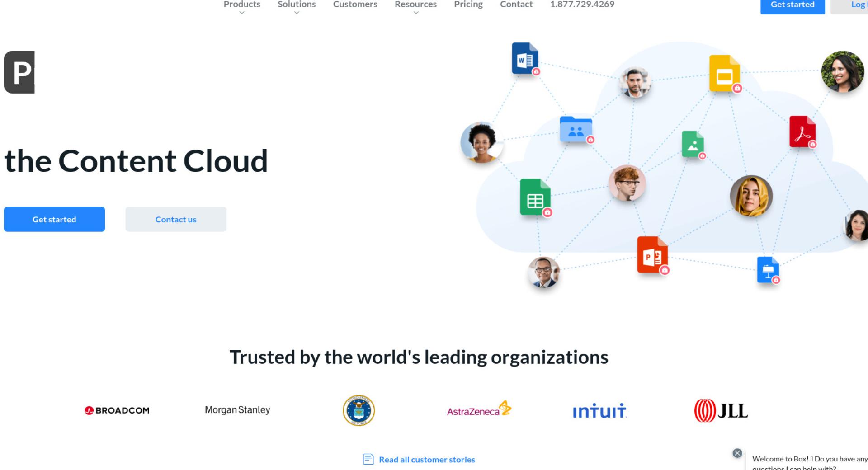868x470 pixels.
Task: Open the Read all customer stories link
Action: coord(427,460)
